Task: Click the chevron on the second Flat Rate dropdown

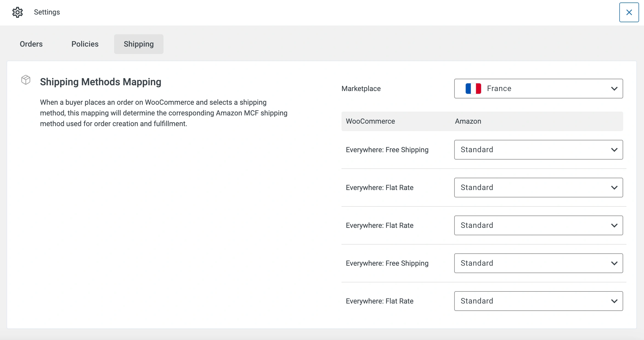Action: point(614,225)
